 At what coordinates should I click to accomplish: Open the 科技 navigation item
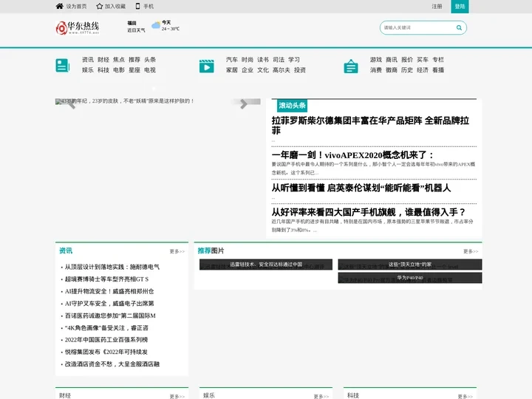pyautogui.click(x=103, y=70)
